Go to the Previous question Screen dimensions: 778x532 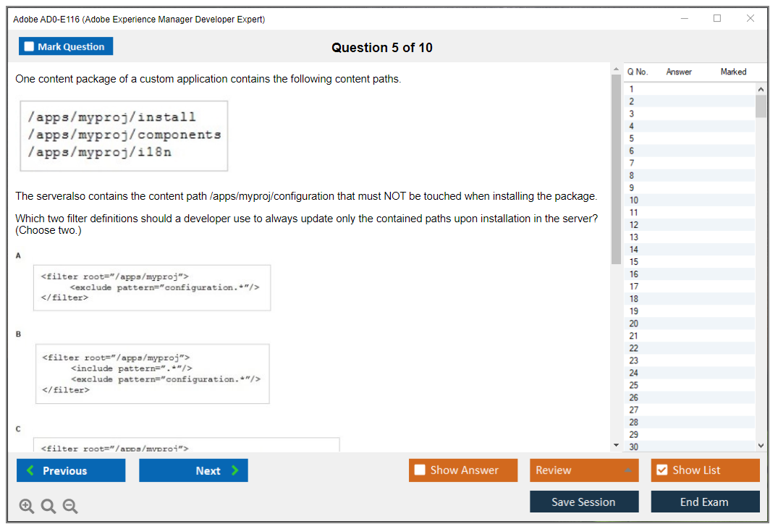71,470
